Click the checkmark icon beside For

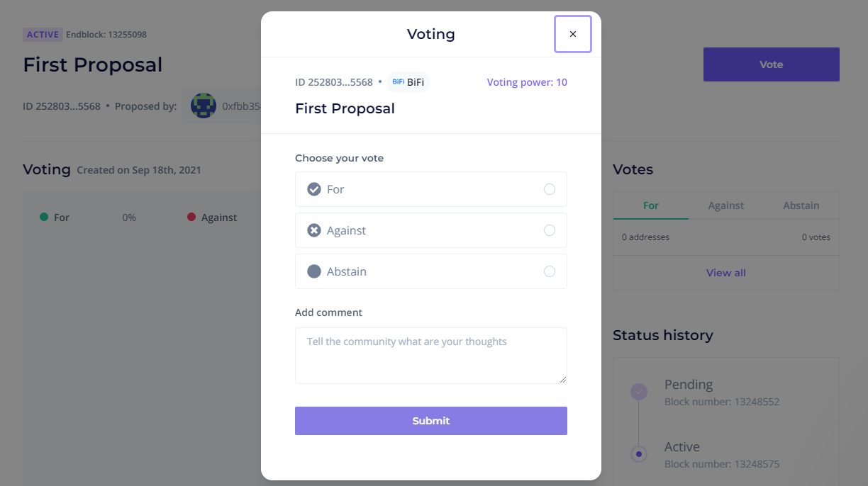(314, 189)
